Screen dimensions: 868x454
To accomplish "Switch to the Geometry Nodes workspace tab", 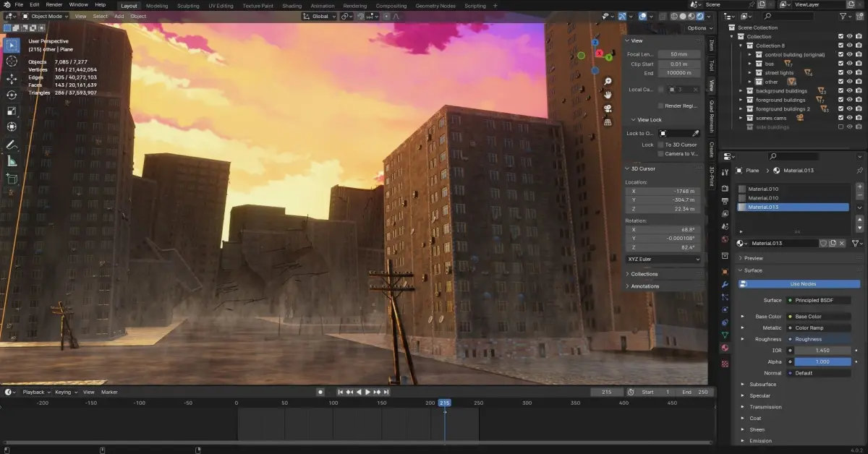I will [x=435, y=6].
